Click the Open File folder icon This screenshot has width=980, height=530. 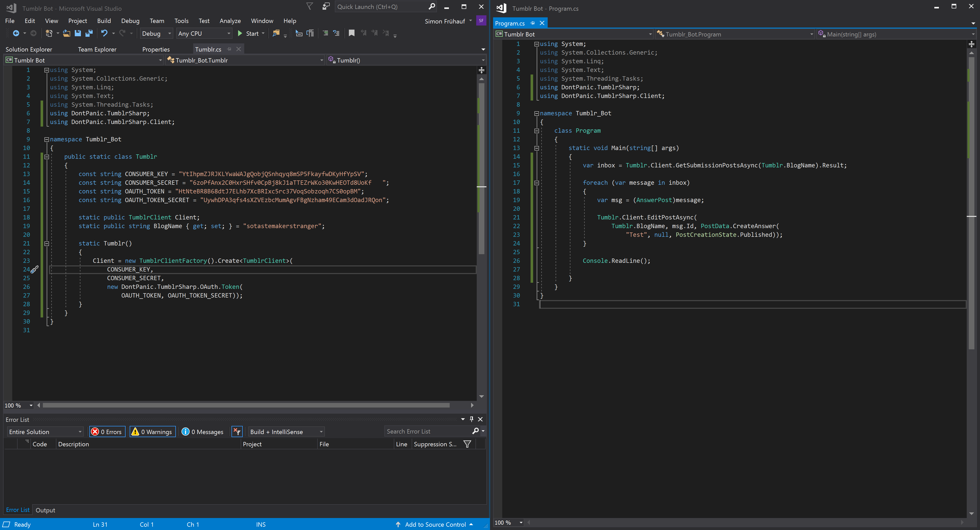[67, 33]
